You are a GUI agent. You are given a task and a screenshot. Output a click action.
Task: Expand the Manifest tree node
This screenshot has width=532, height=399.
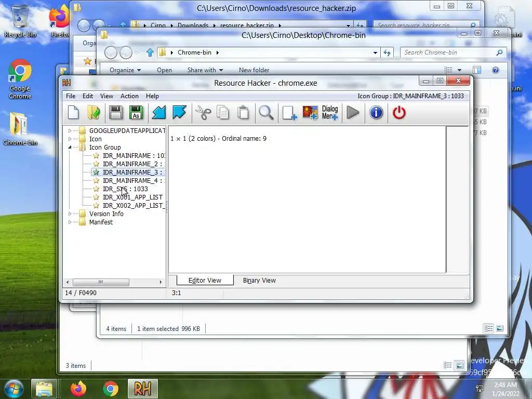(x=70, y=222)
